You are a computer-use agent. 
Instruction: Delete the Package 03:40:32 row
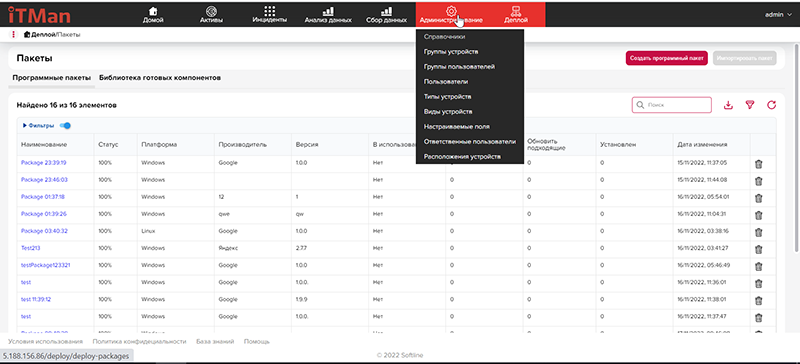(x=758, y=232)
